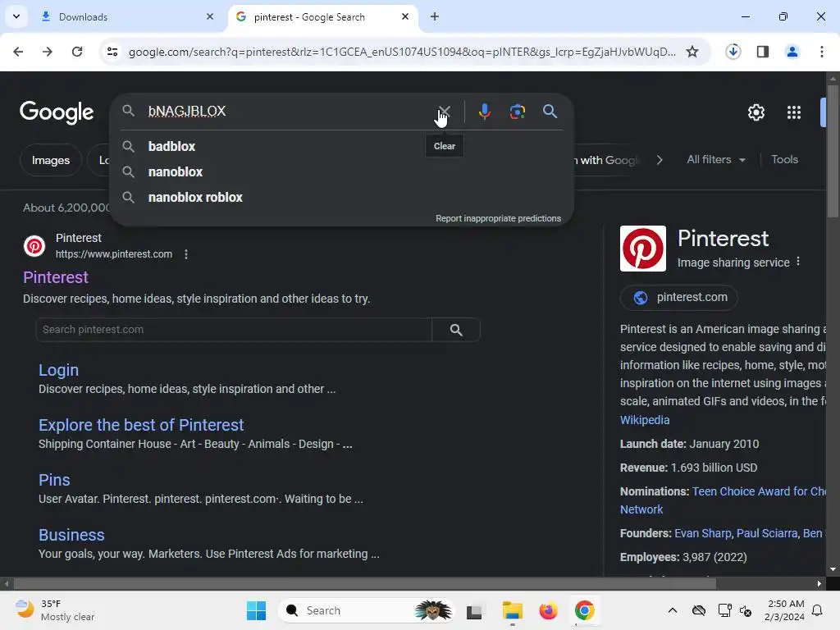Open the Wikipedia link

(x=645, y=420)
